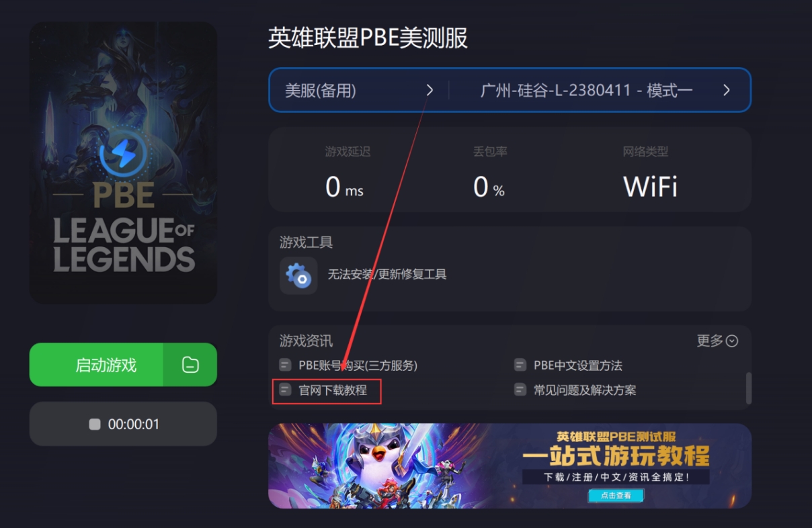Click the 00:00:01 acceleration timer bar
812x528 pixels.
123,424
